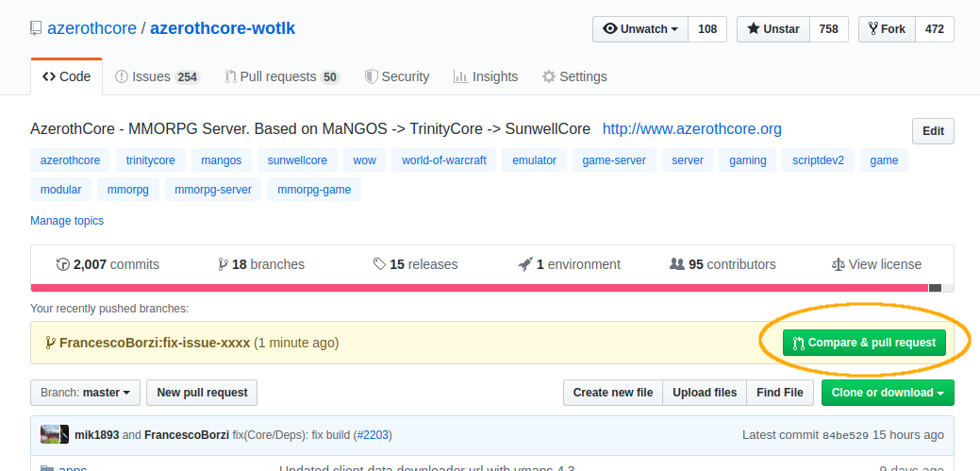View the 95 contributors
Image resolution: width=980 pixels, height=471 pixels.
point(723,264)
